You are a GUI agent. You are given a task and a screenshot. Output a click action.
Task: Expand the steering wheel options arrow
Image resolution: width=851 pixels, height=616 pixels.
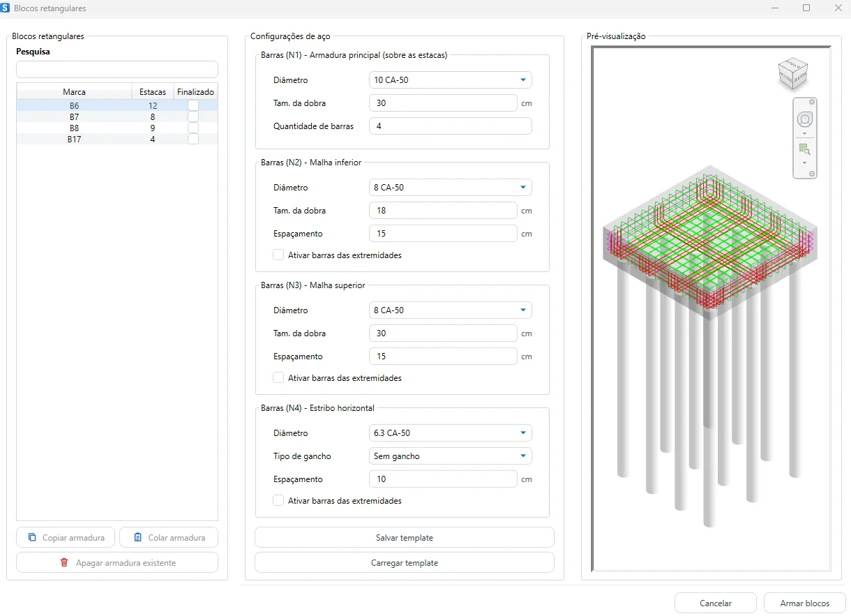point(804,133)
